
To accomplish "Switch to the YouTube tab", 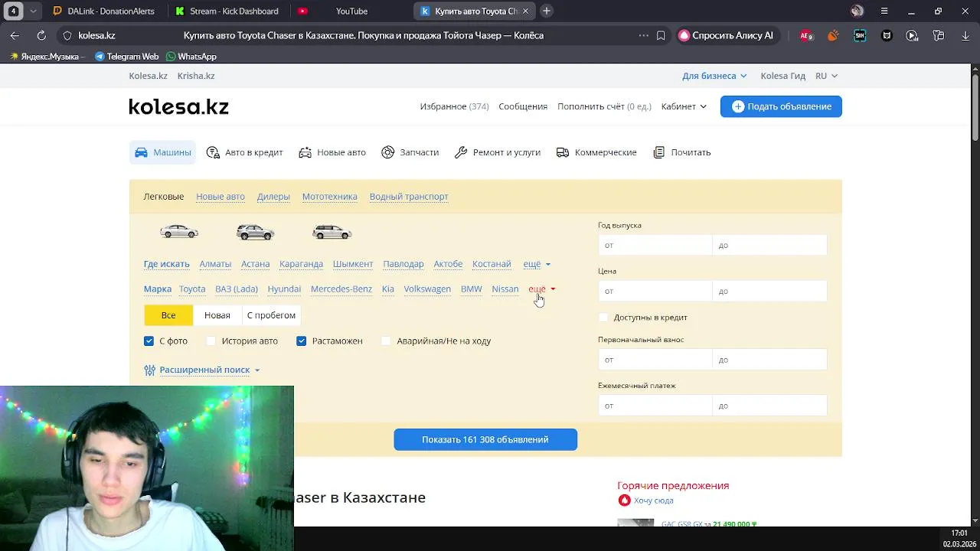I will click(x=351, y=11).
